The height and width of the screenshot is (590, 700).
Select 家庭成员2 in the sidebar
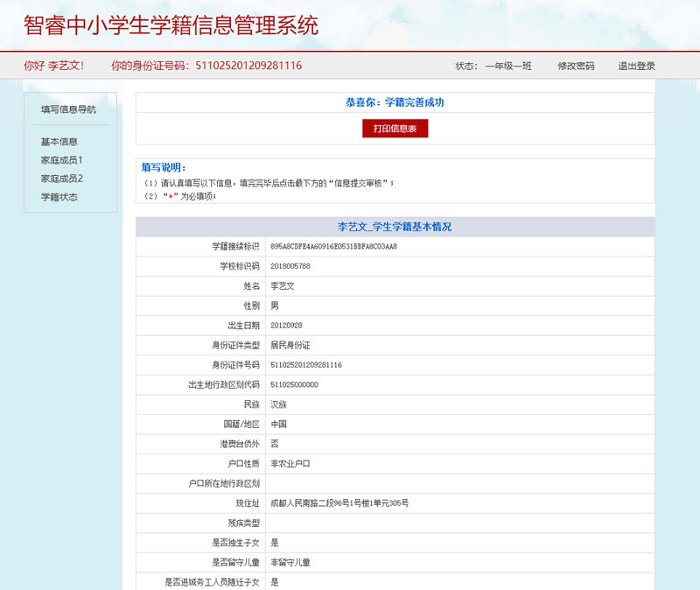tap(61, 179)
